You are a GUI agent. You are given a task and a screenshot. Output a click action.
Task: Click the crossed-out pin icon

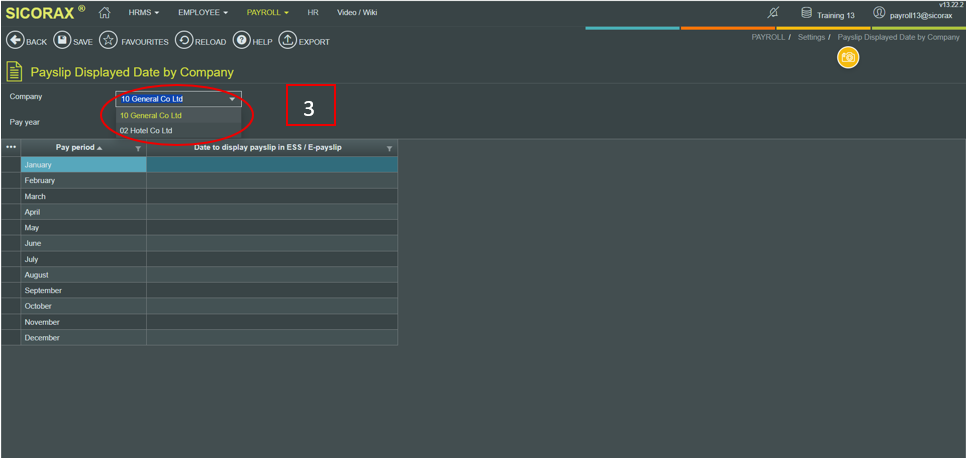tap(772, 14)
